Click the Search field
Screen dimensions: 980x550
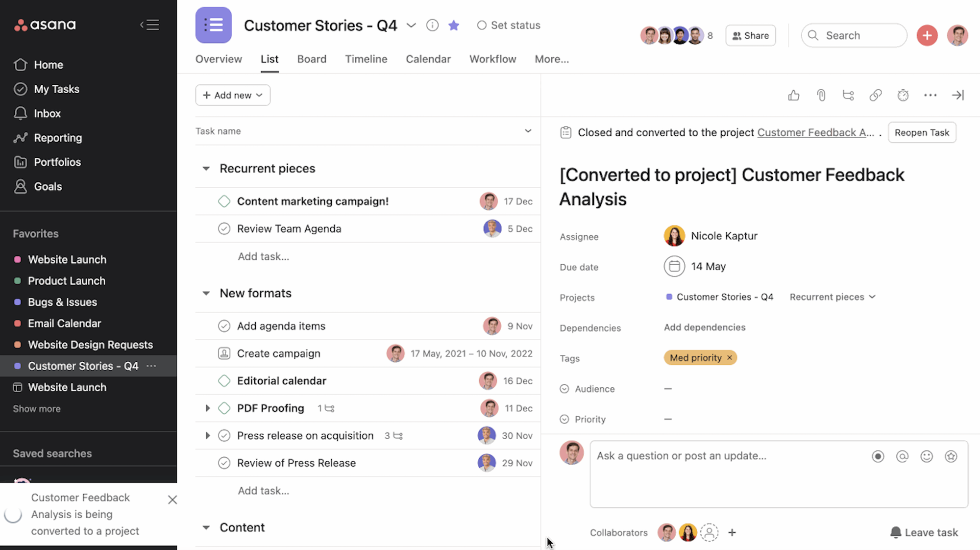click(854, 35)
